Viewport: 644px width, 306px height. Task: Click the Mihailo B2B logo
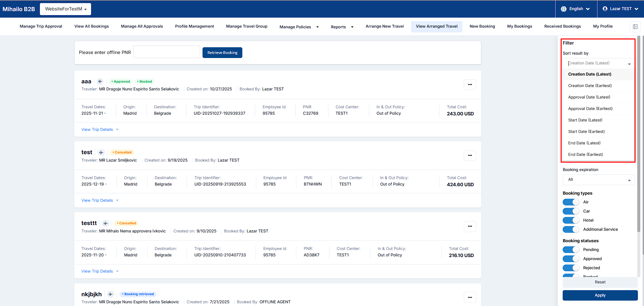(19, 9)
